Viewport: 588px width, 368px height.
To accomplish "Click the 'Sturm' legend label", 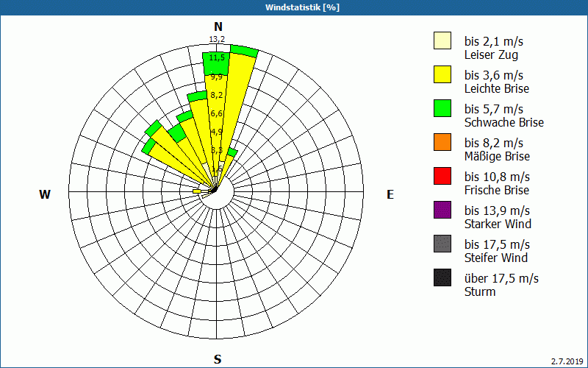I will 480,291.
